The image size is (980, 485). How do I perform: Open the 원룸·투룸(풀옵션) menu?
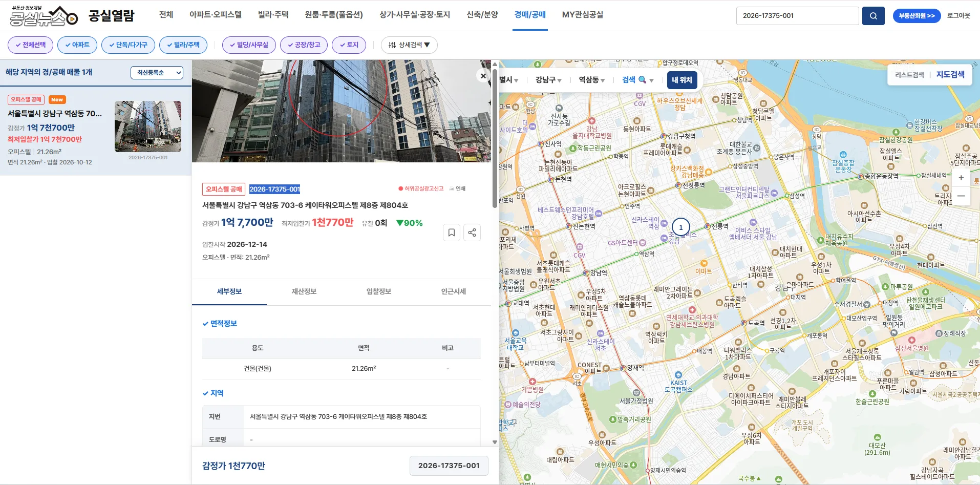(x=334, y=14)
